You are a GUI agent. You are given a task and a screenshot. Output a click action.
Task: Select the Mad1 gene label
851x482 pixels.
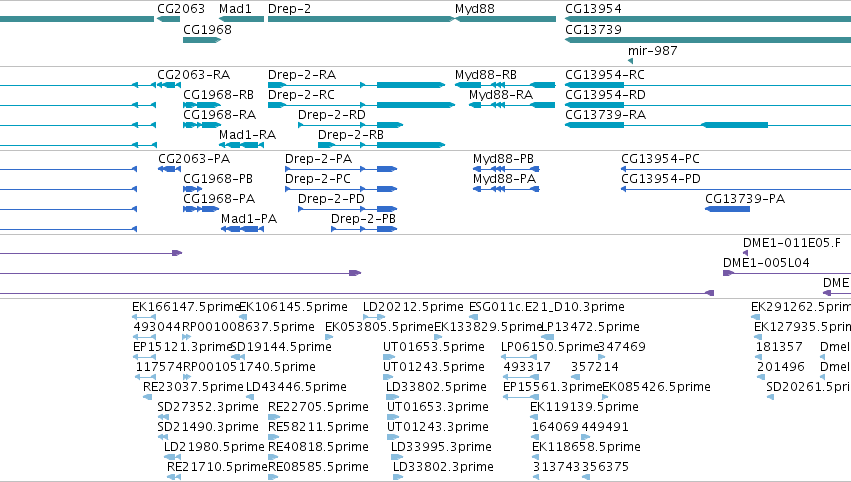(x=235, y=9)
